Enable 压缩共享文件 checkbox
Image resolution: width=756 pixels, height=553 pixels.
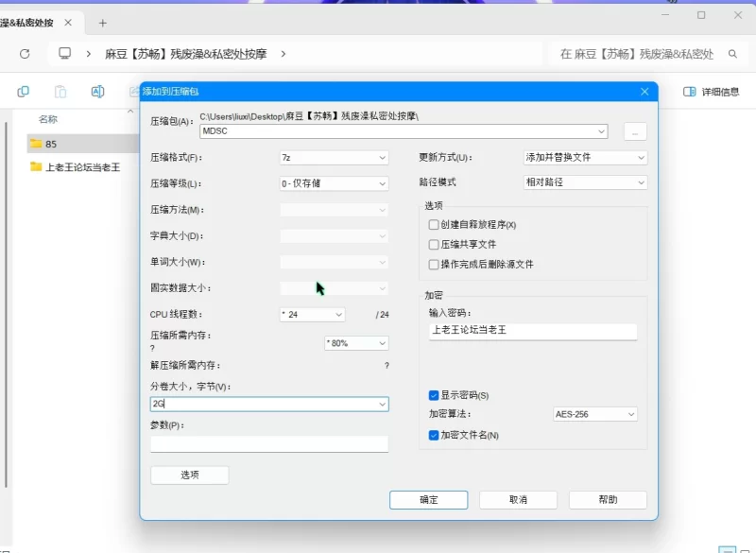click(434, 245)
